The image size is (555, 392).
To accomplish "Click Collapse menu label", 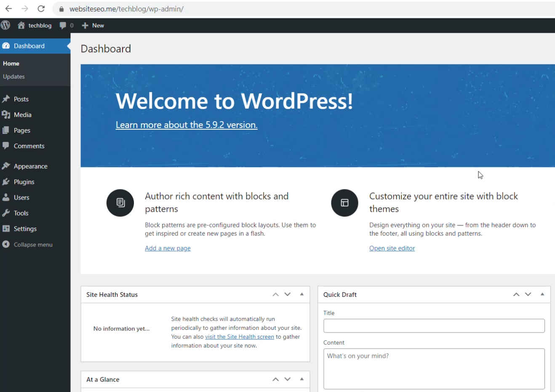I will (x=33, y=244).
